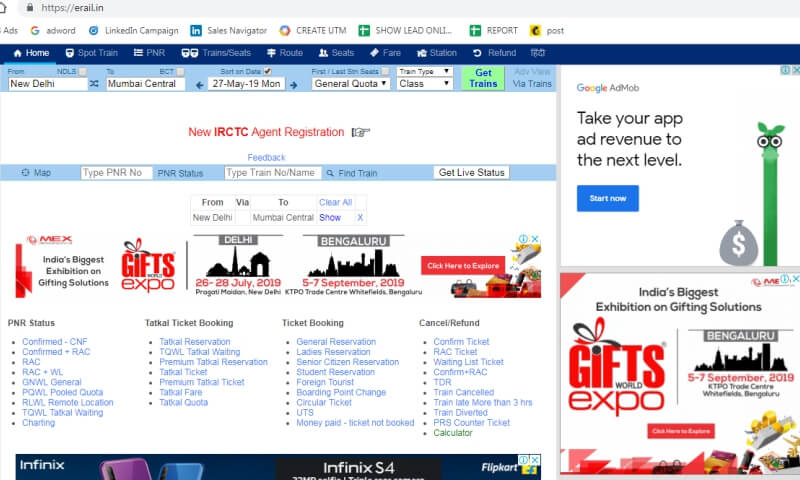Screen dimensions: 800x480
Task: Click PNR Status button
Action: point(180,173)
